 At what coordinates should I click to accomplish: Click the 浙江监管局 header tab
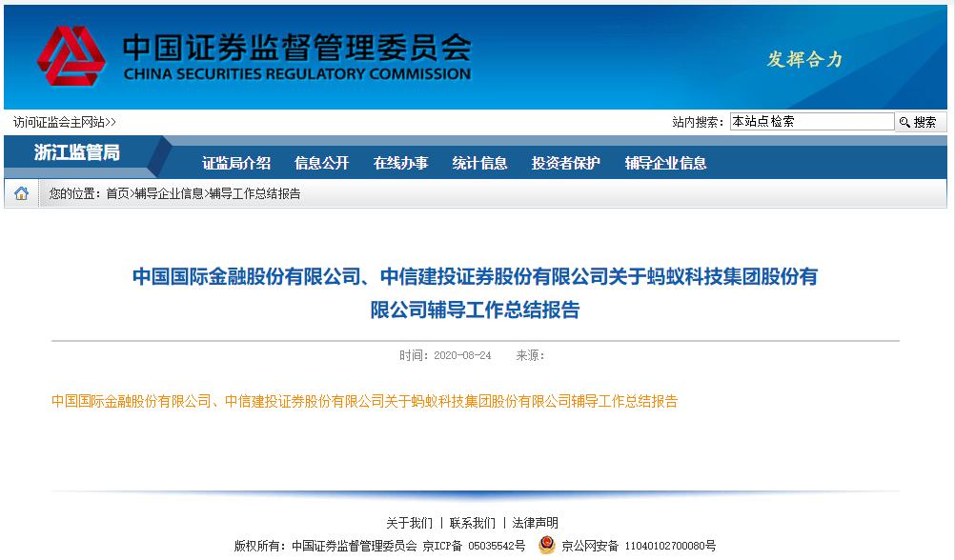77,152
